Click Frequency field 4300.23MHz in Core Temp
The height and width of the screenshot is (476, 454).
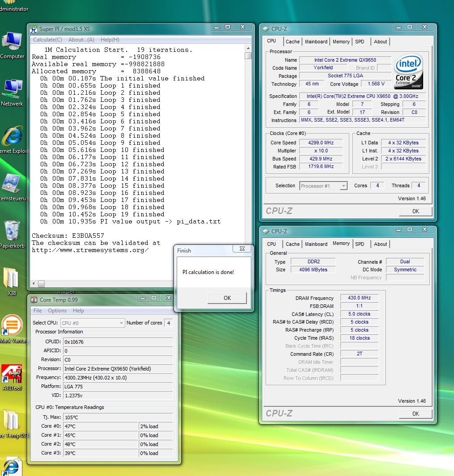pos(118,378)
